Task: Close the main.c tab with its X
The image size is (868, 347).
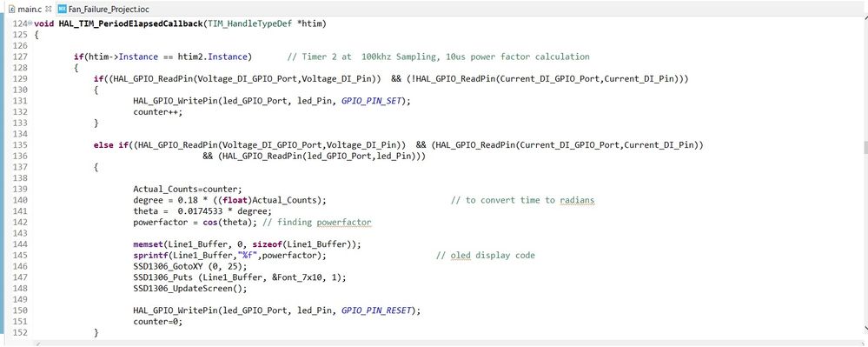Action: 48,9
